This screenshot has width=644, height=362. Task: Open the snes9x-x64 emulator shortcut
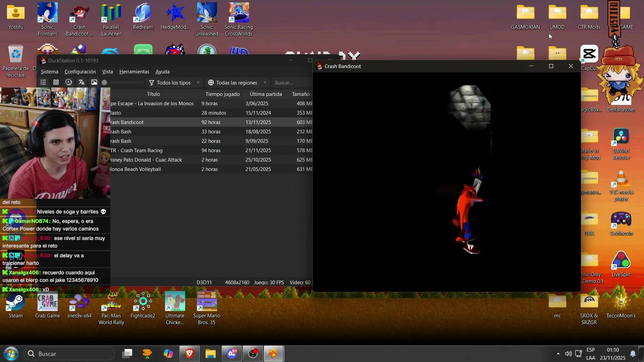pos(79,306)
